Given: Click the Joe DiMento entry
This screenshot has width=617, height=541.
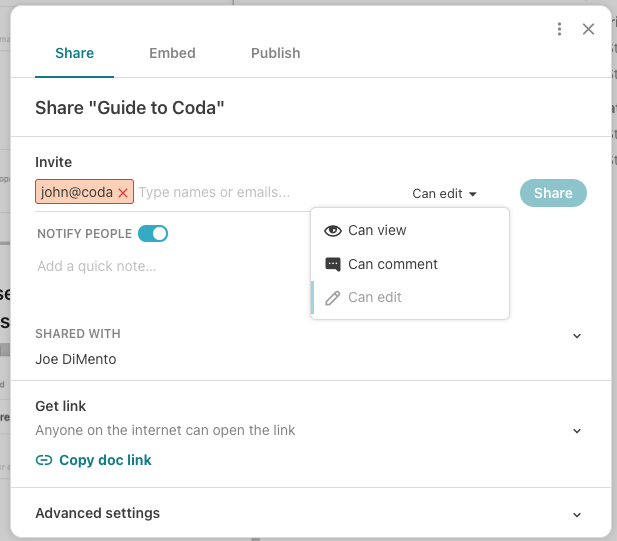Looking at the screenshot, I should pyautogui.click(x=76, y=359).
